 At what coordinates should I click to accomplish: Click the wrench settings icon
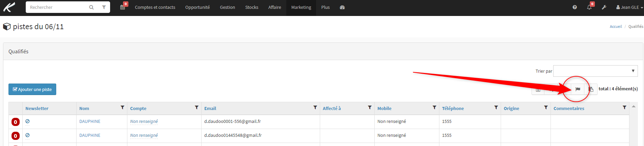pyautogui.click(x=604, y=7)
